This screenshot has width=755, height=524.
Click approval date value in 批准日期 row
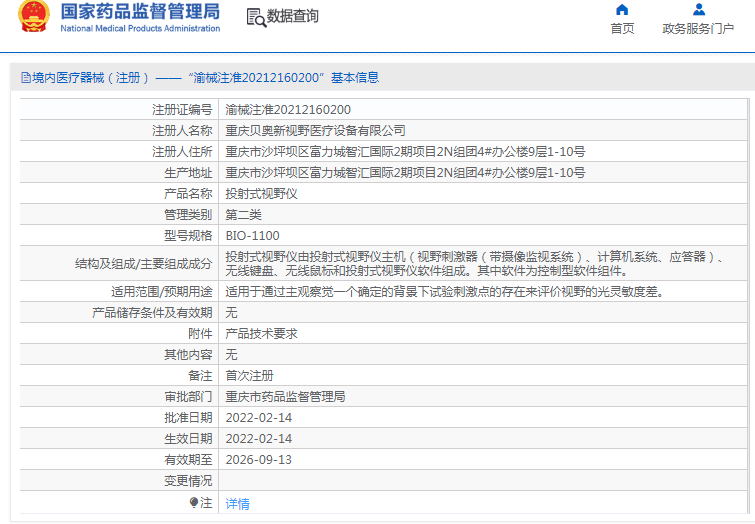[x=259, y=418]
